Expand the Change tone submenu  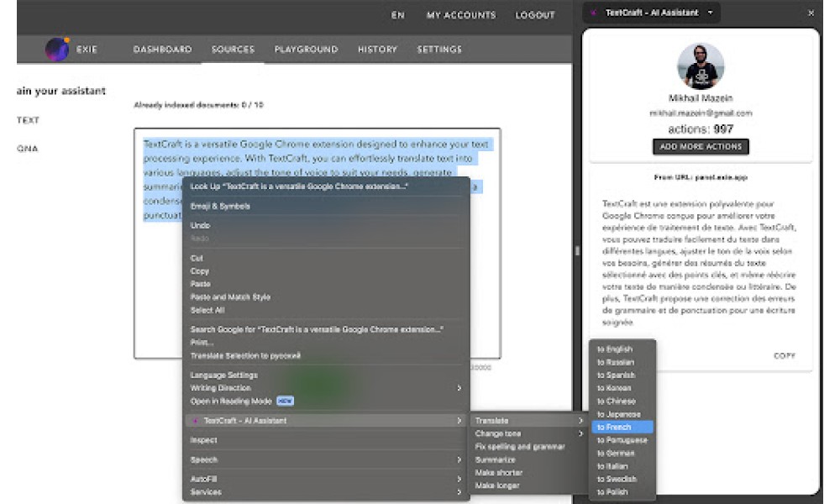(529, 433)
